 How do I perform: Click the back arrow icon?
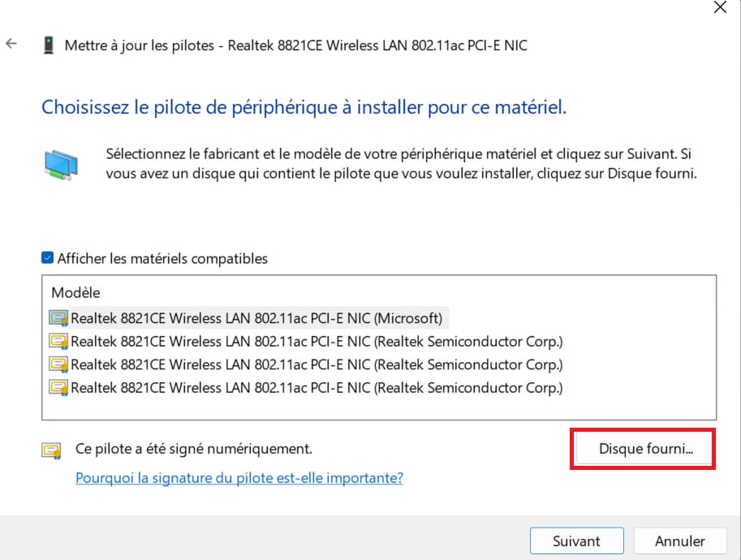(x=11, y=44)
